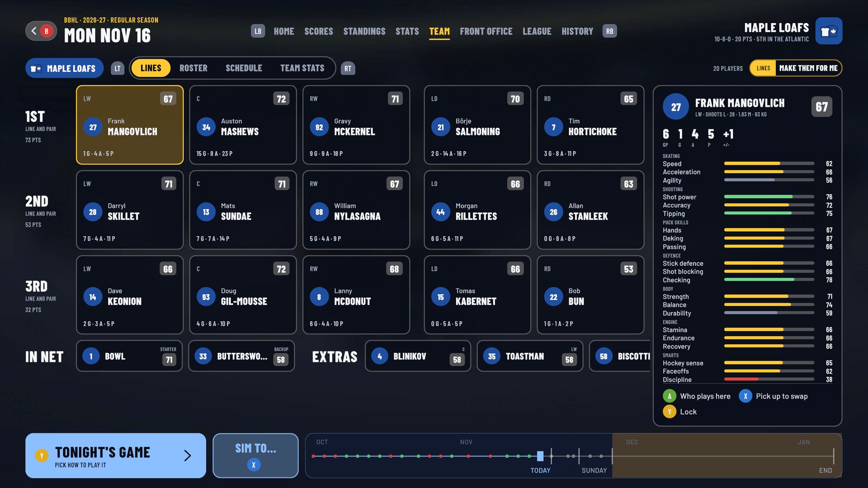Switch to the Roster tab
Image resolution: width=868 pixels, height=488 pixels.
tap(193, 68)
